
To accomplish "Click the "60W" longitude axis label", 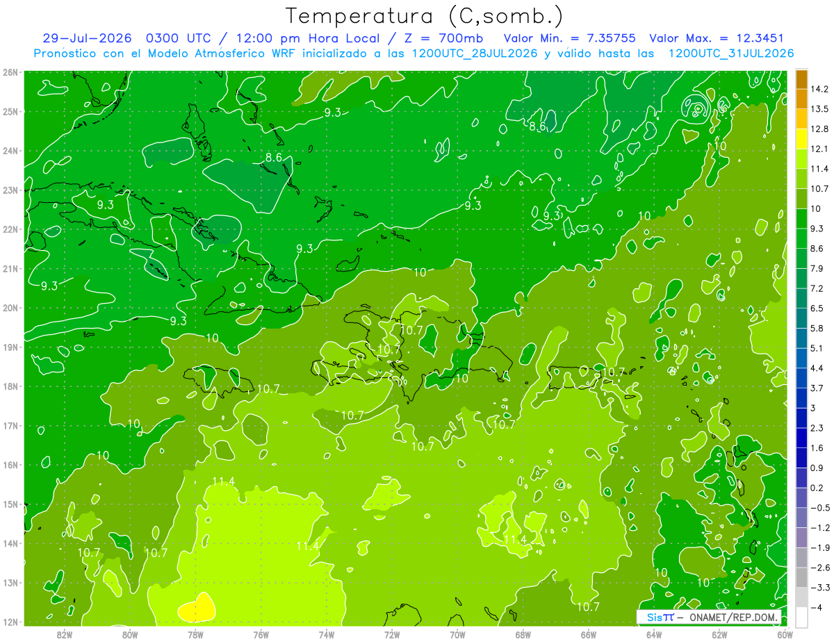I will [x=785, y=634].
